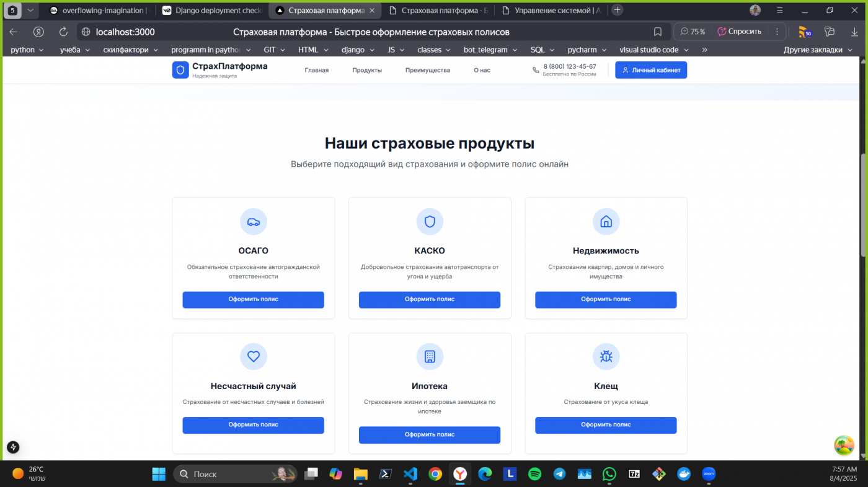Expand the SQL bookmarks folder
The width and height of the screenshot is (868, 487).
[542, 50]
